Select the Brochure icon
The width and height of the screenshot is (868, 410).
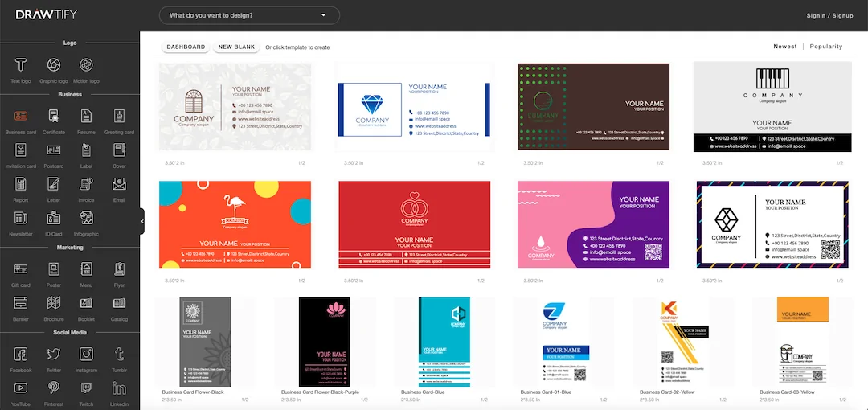tap(54, 302)
